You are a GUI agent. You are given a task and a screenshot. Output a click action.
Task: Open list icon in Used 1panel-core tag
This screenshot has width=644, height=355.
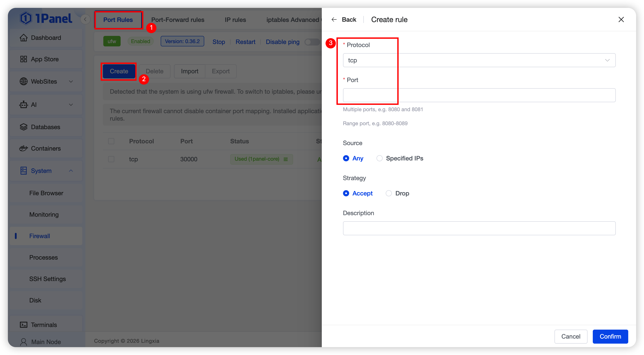285,159
